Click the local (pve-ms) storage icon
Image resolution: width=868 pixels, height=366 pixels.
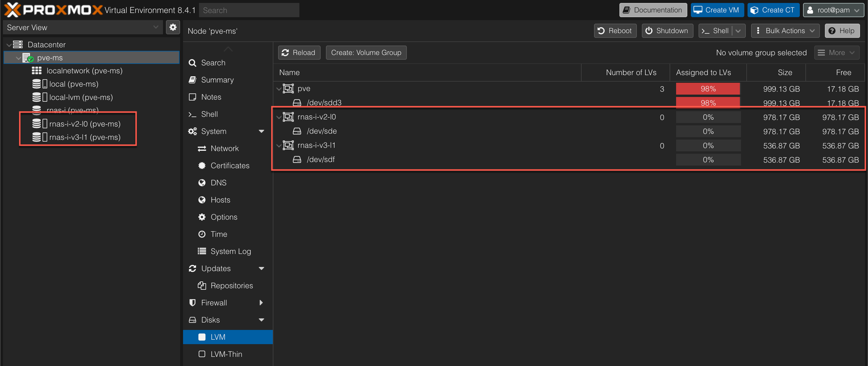click(x=40, y=84)
